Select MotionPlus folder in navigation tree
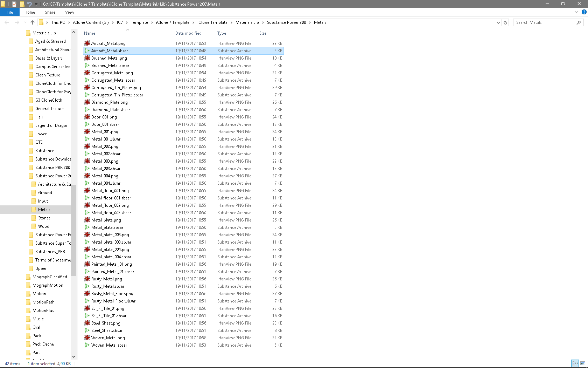 pyautogui.click(x=43, y=311)
